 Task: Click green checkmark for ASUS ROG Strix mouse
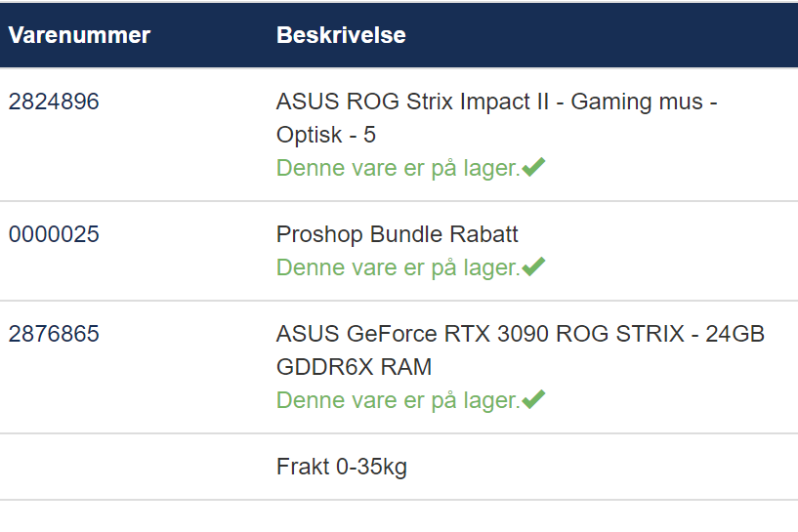533,167
